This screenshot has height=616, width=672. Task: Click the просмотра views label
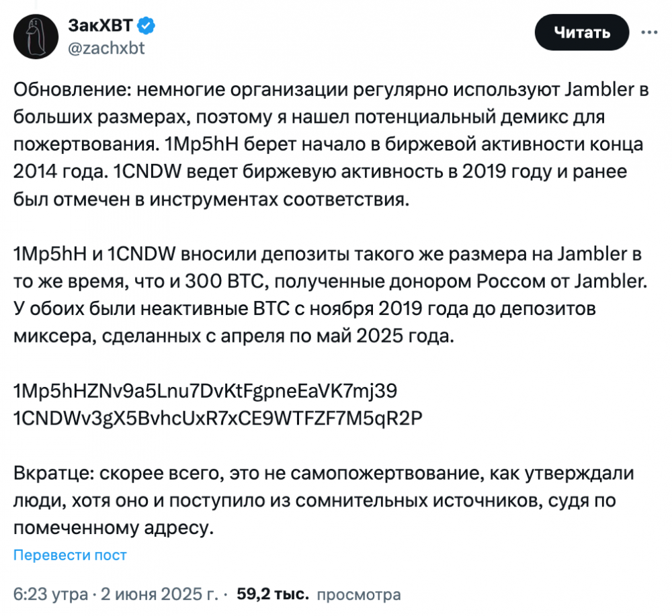(x=359, y=595)
